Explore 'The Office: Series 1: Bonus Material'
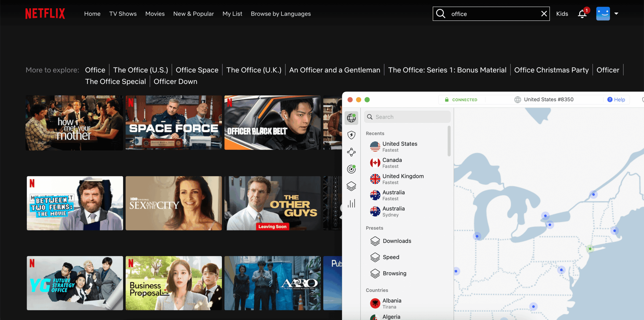644x320 pixels. click(447, 70)
